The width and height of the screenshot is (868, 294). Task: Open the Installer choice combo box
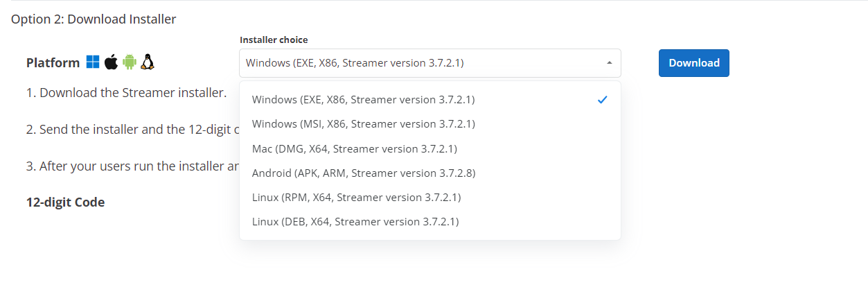tap(430, 63)
